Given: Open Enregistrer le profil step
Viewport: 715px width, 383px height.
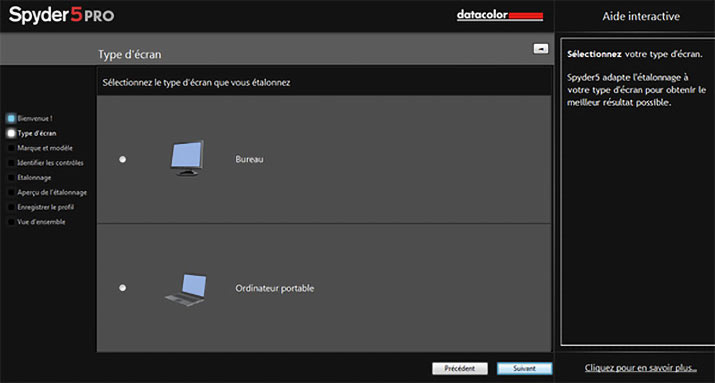Looking at the screenshot, I should click(x=46, y=207).
